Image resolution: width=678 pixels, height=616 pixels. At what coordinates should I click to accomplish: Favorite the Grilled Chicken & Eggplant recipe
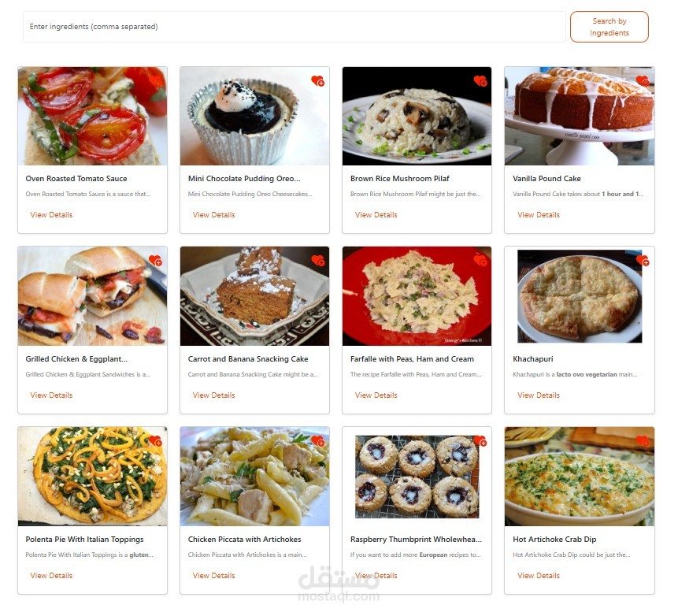(x=156, y=261)
